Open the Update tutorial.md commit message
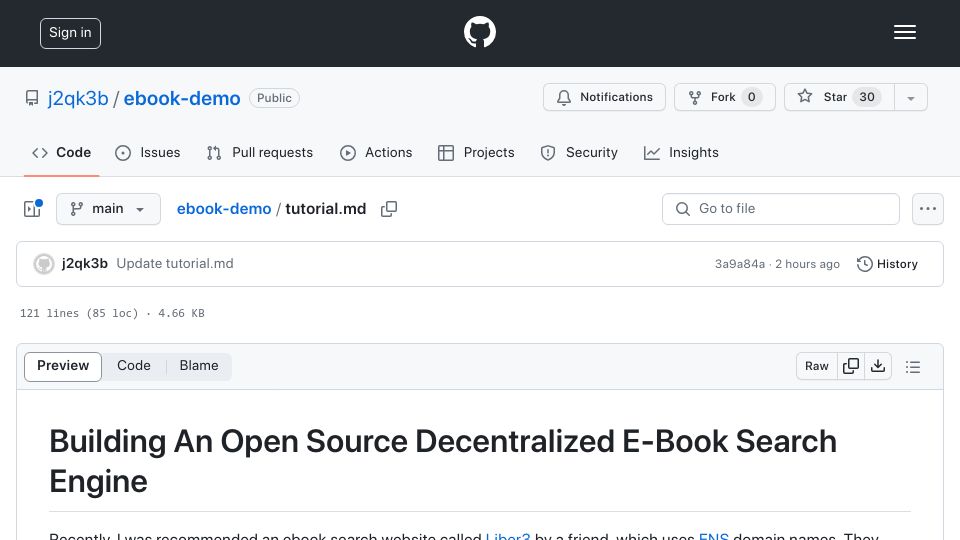 tap(175, 263)
